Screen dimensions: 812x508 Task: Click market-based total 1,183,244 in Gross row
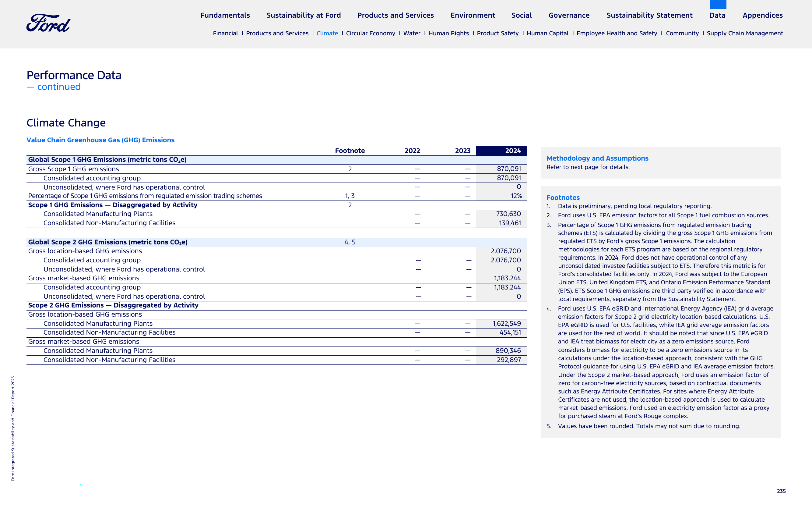[507, 278]
